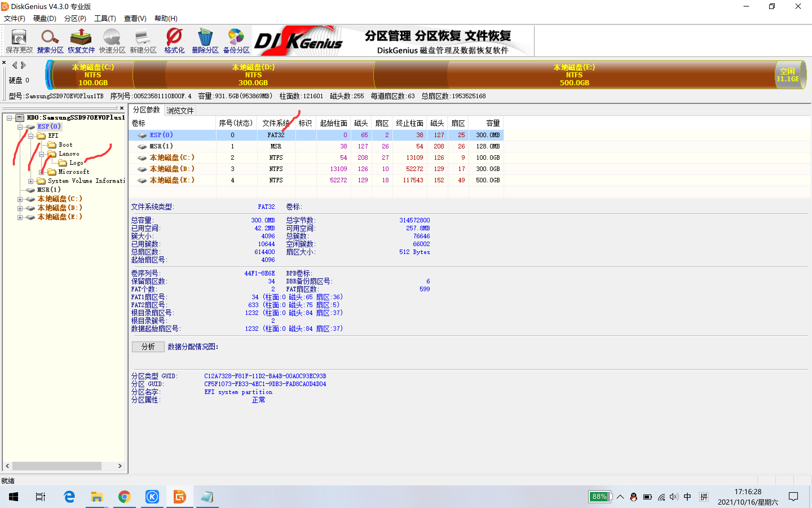
Task: Click the ESP(0) partition icon in table
Action: [142, 135]
